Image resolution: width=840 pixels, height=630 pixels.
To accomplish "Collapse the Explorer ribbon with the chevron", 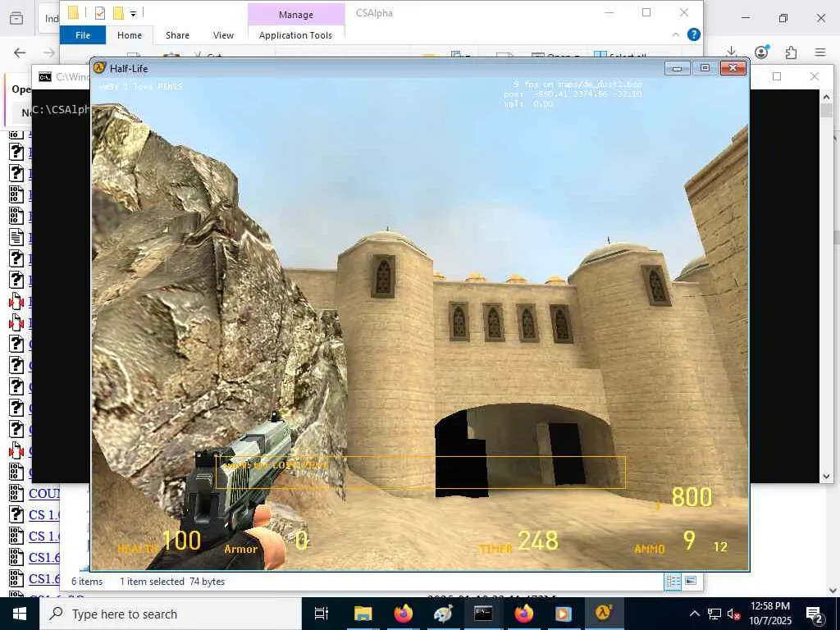I will [676, 34].
